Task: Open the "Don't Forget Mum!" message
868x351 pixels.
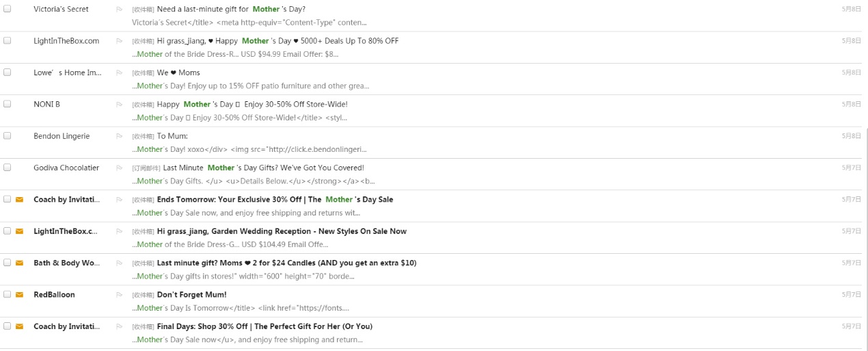Action: (x=191, y=295)
